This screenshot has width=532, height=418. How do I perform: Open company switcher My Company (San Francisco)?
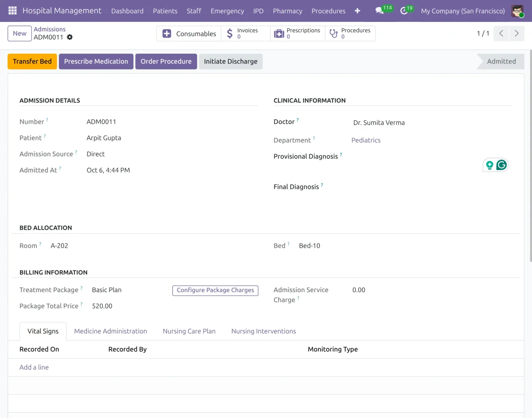(463, 11)
